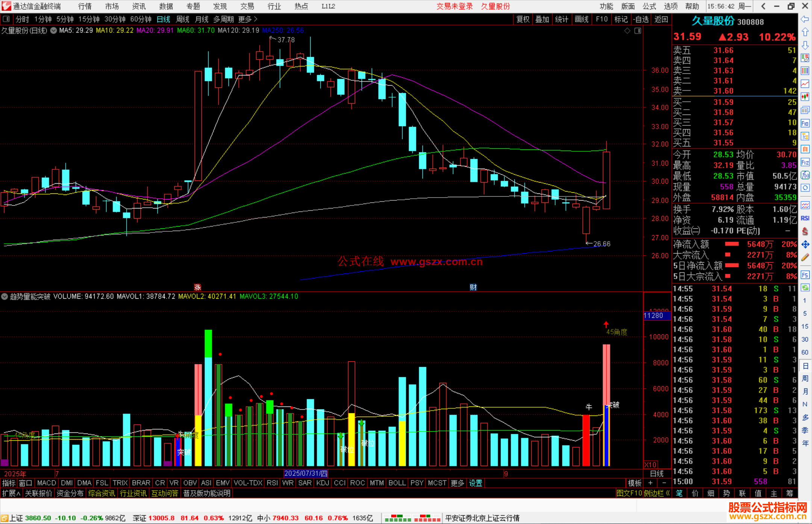Select the candlestick chart icon in sidebar

(805, 97)
